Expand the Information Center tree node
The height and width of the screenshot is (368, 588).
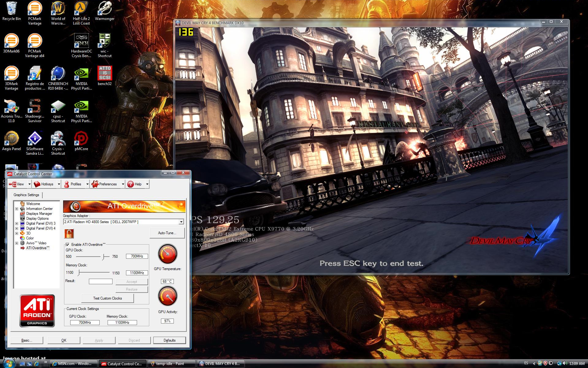(17, 209)
